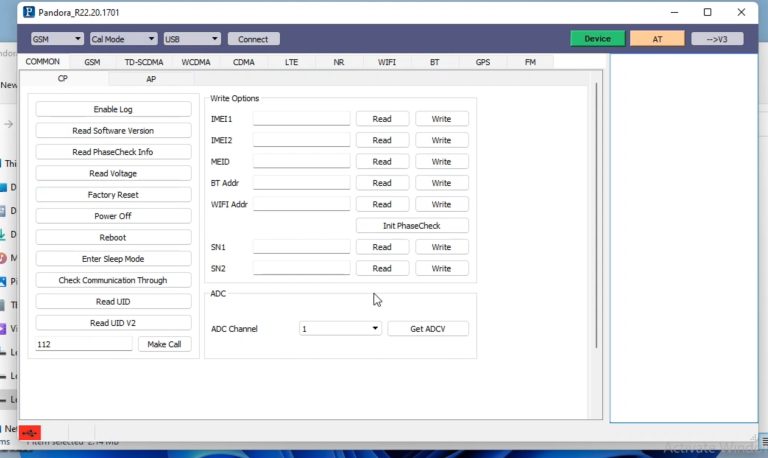The image size is (768, 458).
Task: Click the Read UID button
Action: point(113,302)
